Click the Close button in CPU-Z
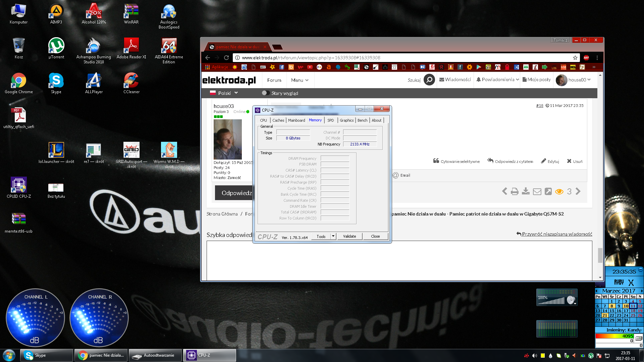Image resolution: width=644 pixels, height=362 pixels. tap(375, 236)
